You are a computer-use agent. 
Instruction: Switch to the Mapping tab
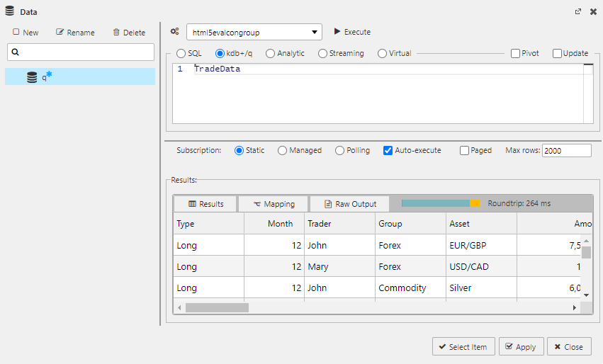click(274, 204)
